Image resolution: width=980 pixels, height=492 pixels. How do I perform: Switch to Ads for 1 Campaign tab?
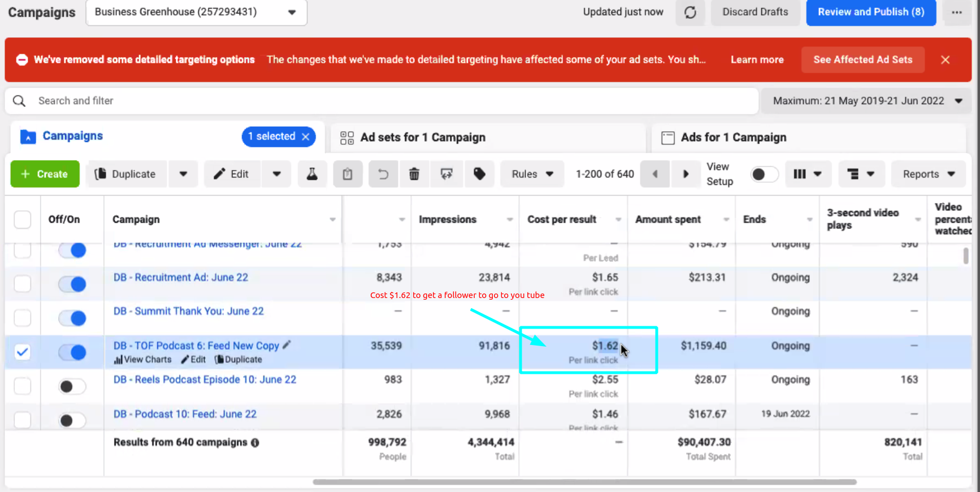click(733, 137)
